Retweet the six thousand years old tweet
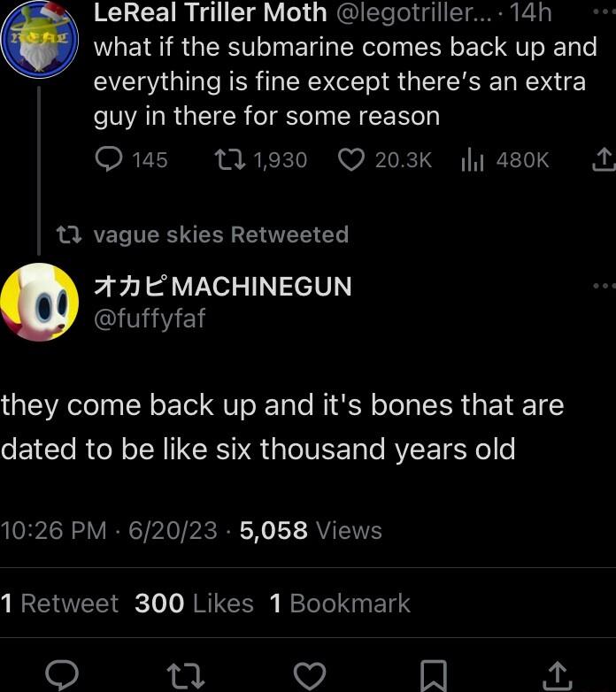 click(186, 675)
